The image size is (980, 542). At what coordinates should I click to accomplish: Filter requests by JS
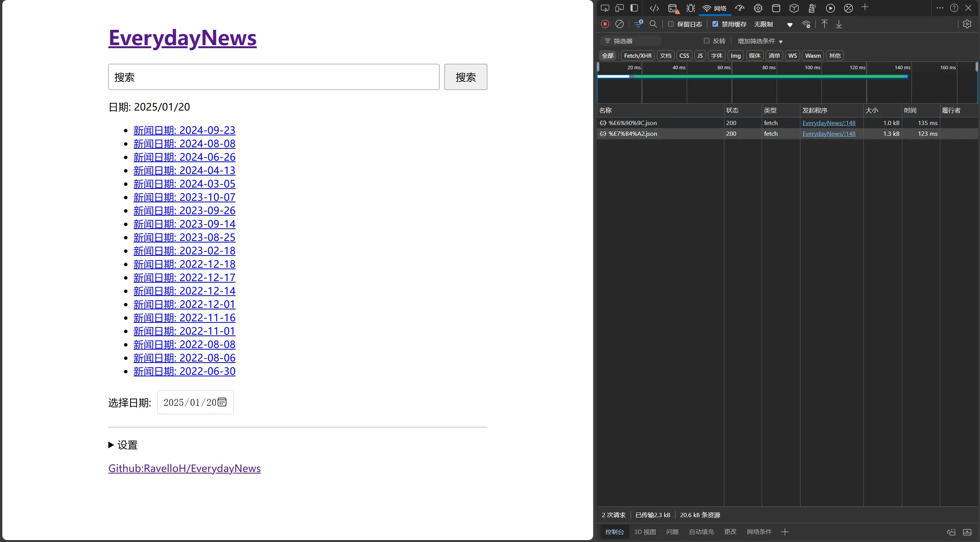click(700, 56)
